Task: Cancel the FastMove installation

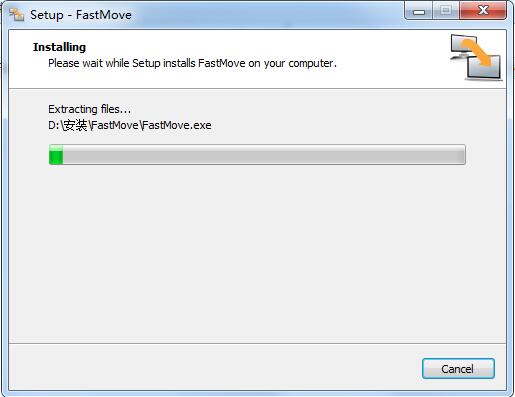Action: click(458, 369)
